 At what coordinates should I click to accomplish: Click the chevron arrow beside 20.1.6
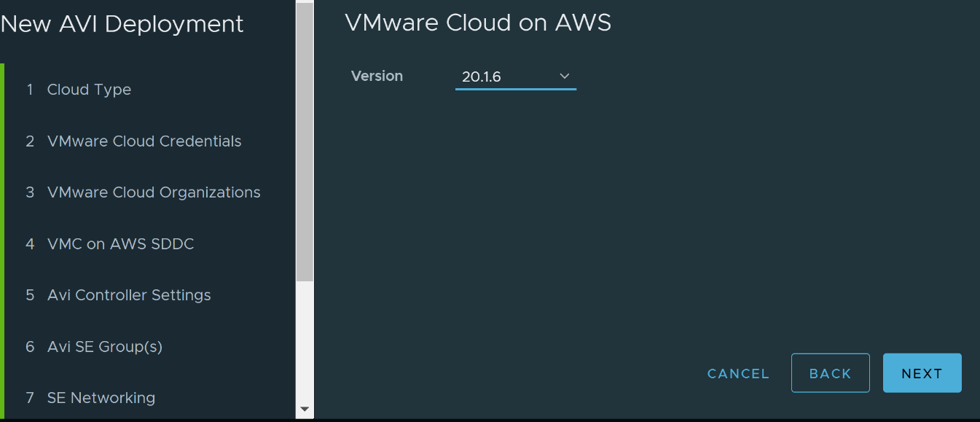point(564,76)
